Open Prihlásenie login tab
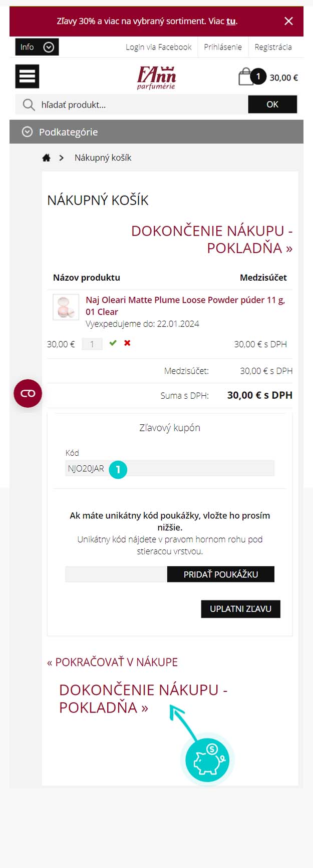The width and height of the screenshot is (313, 868). [x=223, y=47]
